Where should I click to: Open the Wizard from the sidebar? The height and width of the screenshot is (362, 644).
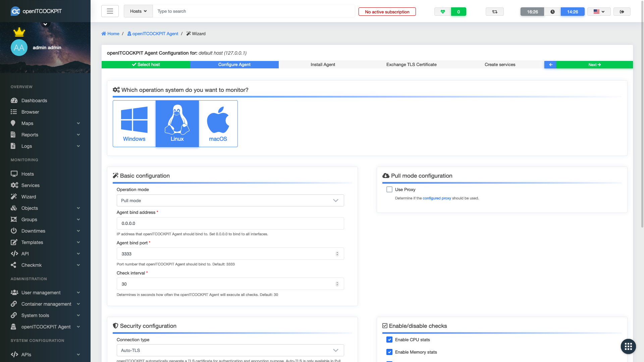click(29, 196)
